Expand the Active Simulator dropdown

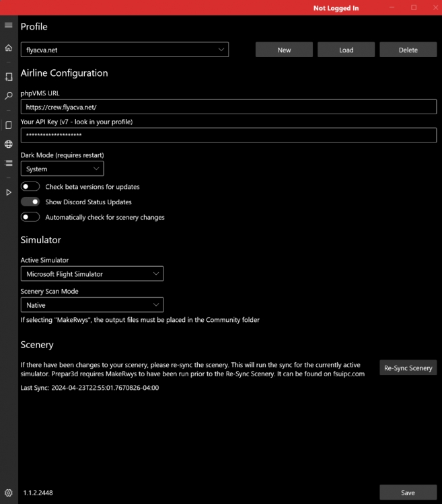tap(91, 274)
